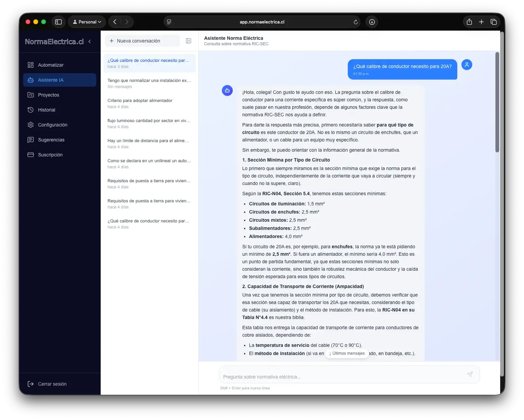Start a Nueva conversación

(x=142, y=41)
